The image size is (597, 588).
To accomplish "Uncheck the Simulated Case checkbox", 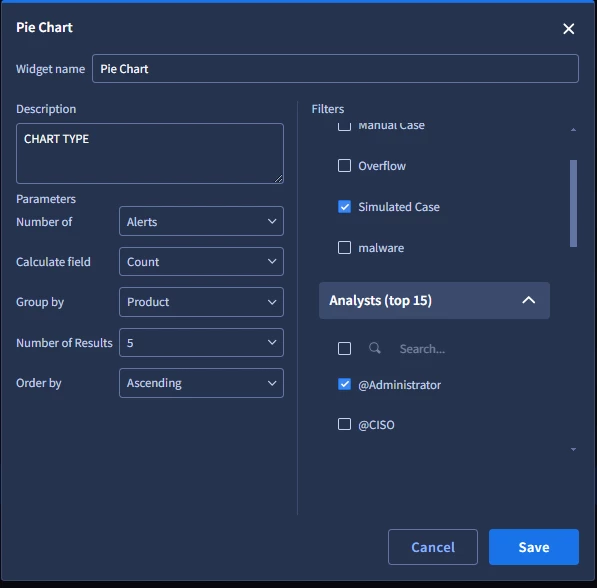I will click(x=344, y=207).
